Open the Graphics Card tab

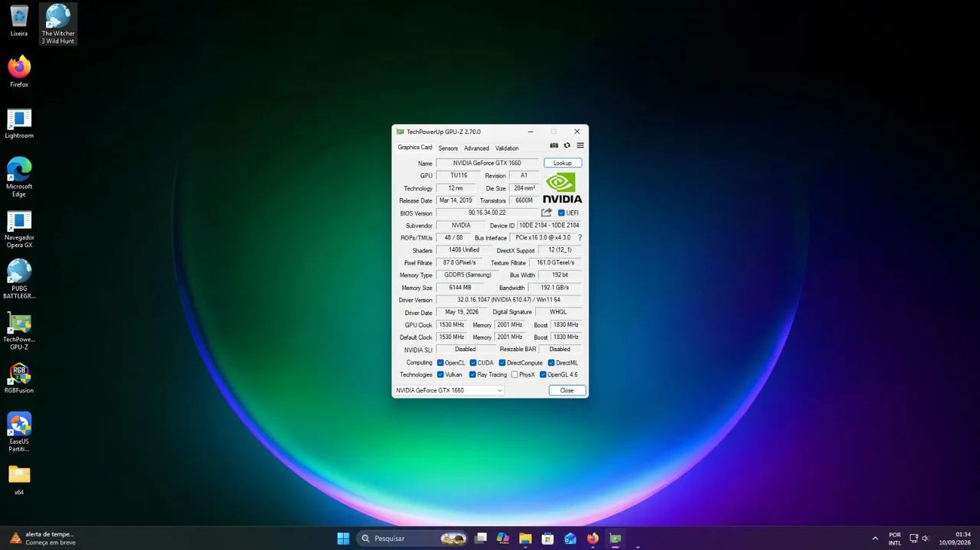click(x=415, y=148)
